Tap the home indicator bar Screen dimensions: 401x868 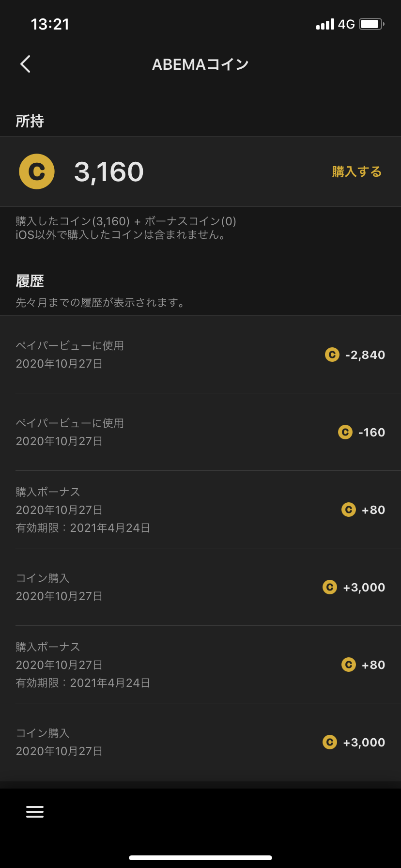[200, 857]
